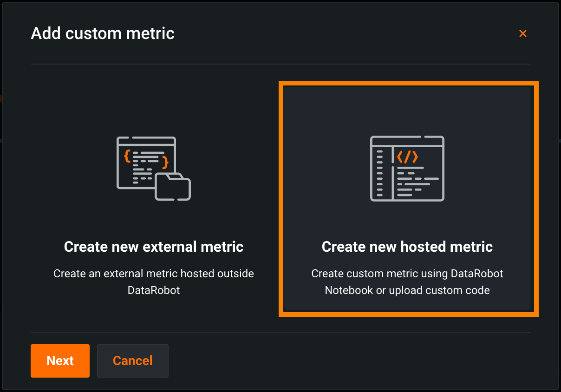Click title bar of hosted icon window
561x392 pixels.
tap(407, 141)
